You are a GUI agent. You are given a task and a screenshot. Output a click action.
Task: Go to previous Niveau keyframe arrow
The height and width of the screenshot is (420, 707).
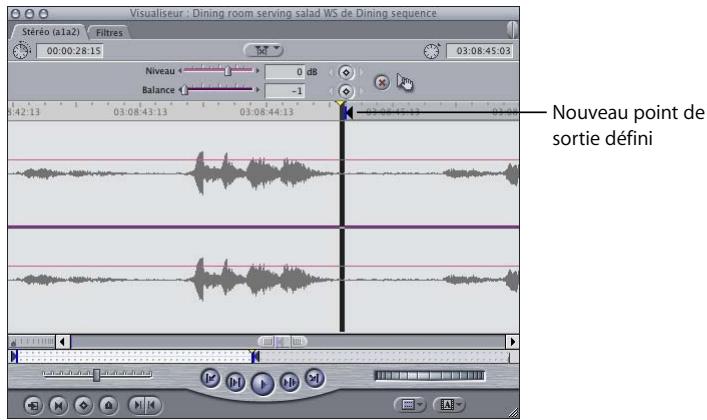(x=331, y=72)
